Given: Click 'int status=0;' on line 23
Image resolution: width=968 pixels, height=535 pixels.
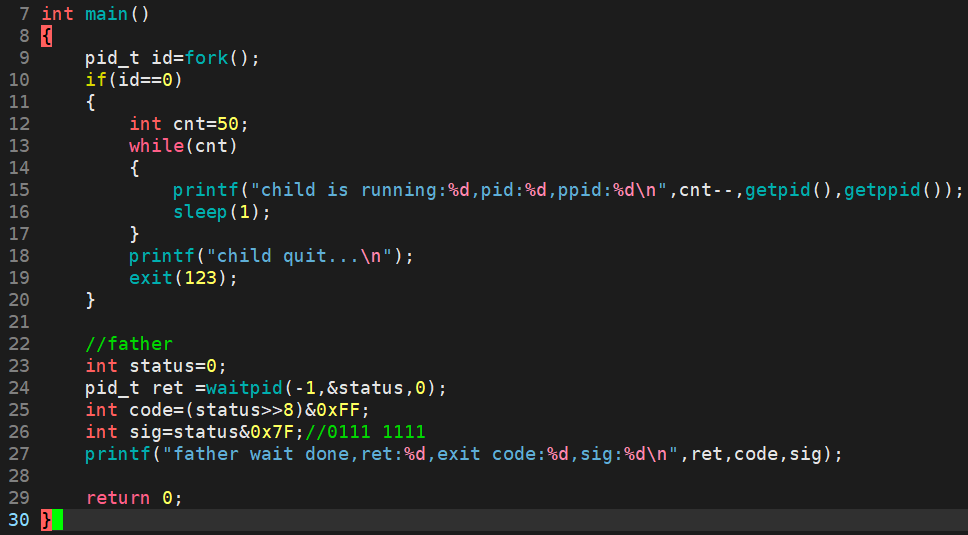Looking at the screenshot, I should pos(156,366).
